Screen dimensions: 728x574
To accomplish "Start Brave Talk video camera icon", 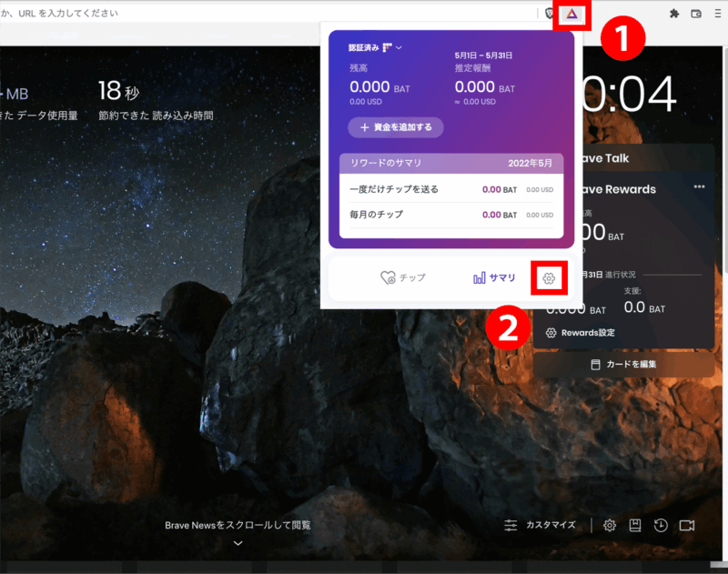I will click(687, 525).
